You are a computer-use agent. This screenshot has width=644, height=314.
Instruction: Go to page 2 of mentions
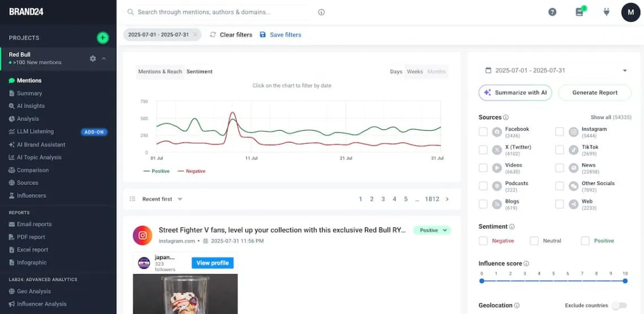pos(372,199)
